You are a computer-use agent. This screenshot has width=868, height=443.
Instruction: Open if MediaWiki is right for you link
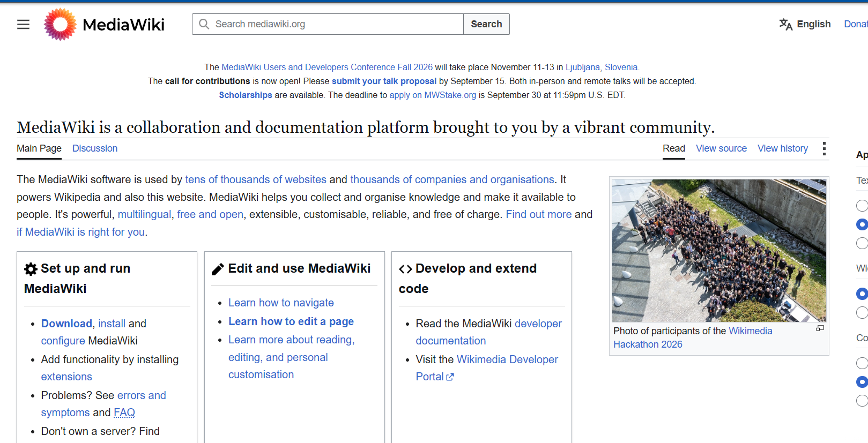click(x=81, y=232)
